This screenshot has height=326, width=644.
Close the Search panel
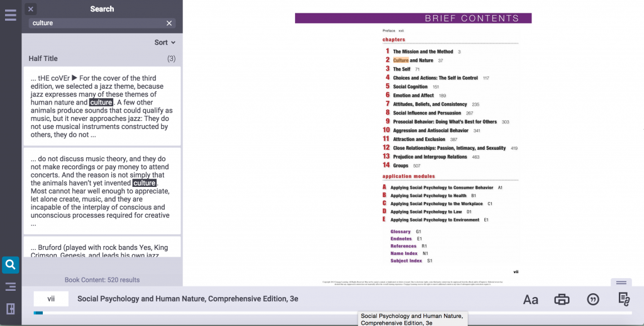click(x=31, y=9)
